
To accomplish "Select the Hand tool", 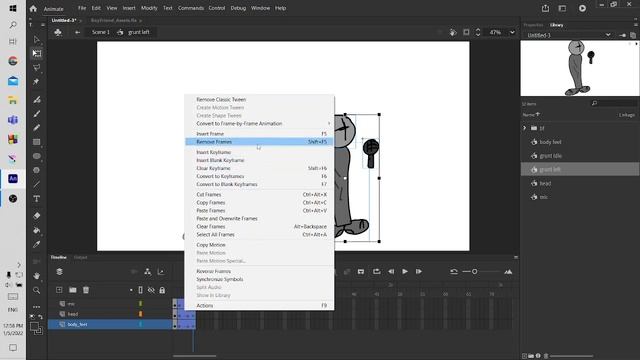I will tap(36, 276).
